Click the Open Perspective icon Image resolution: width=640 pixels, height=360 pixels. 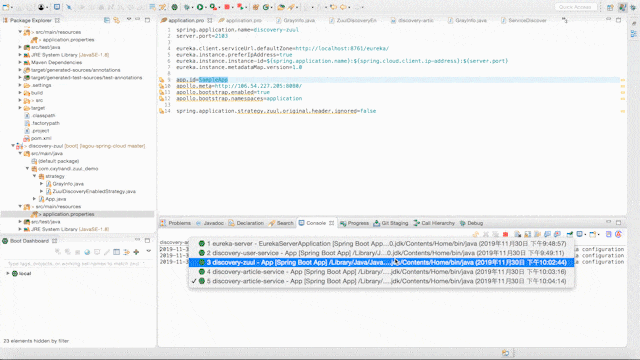(x=610, y=7)
